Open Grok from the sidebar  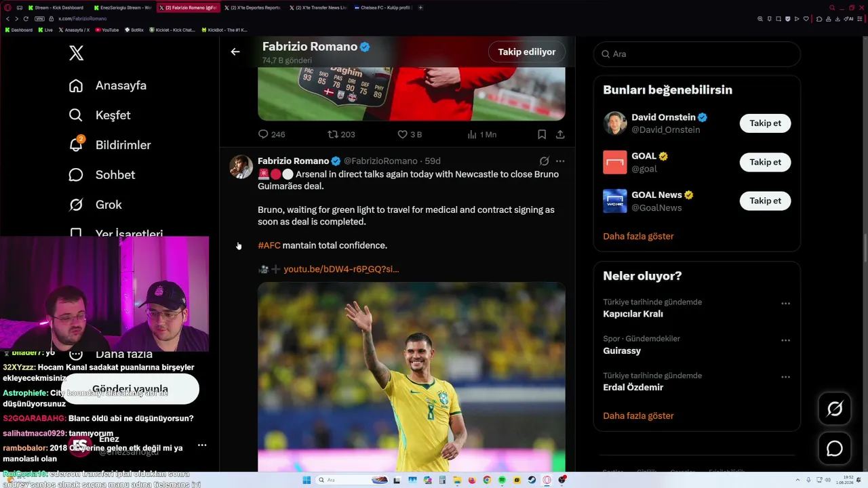pos(96,205)
